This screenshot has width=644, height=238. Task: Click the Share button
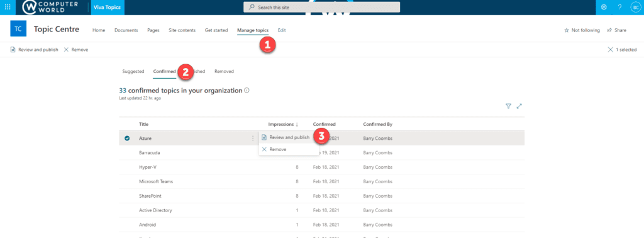click(616, 30)
